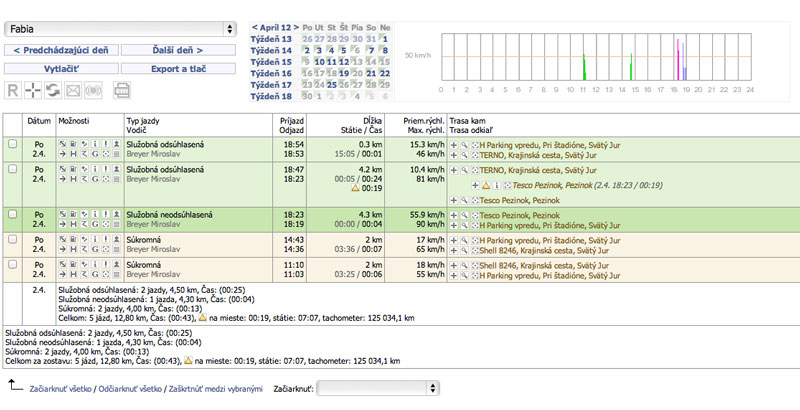Viewport: 800px width, 410px height.
Task: Pick day 19 in Týždeň 16
Action: (344, 73)
